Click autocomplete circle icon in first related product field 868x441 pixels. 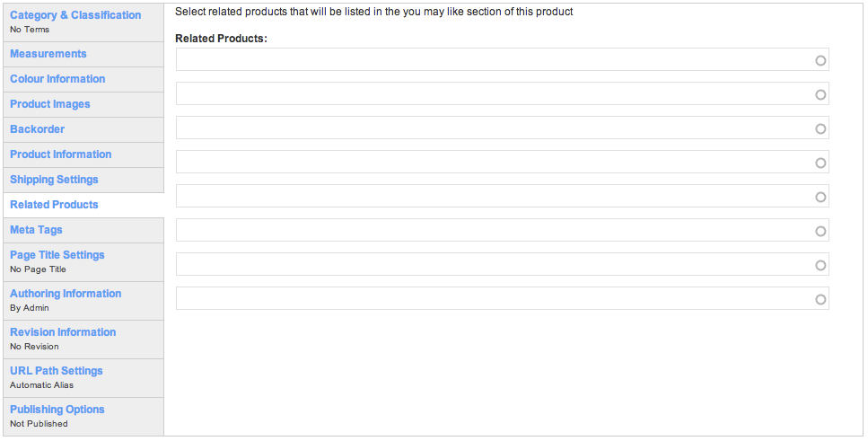click(820, 60)
